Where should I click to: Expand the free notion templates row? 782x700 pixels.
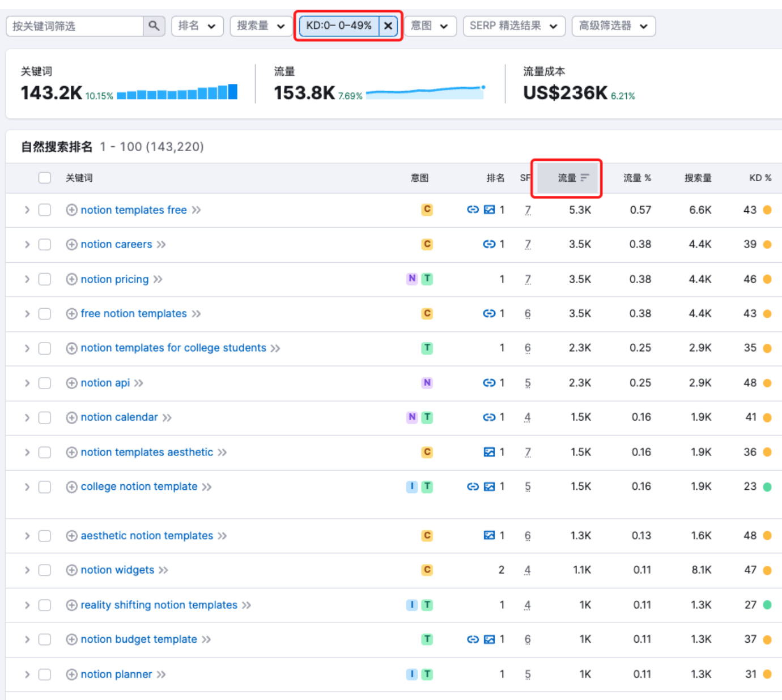tap(27, 314)
